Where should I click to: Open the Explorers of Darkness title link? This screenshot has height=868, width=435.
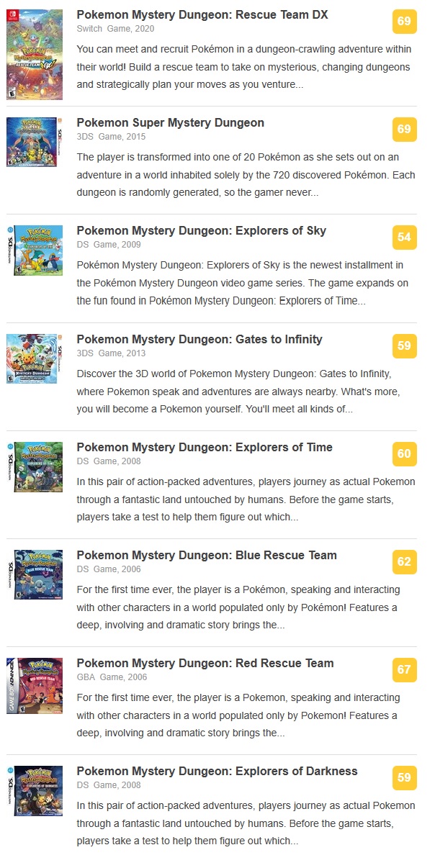(217, 771)
